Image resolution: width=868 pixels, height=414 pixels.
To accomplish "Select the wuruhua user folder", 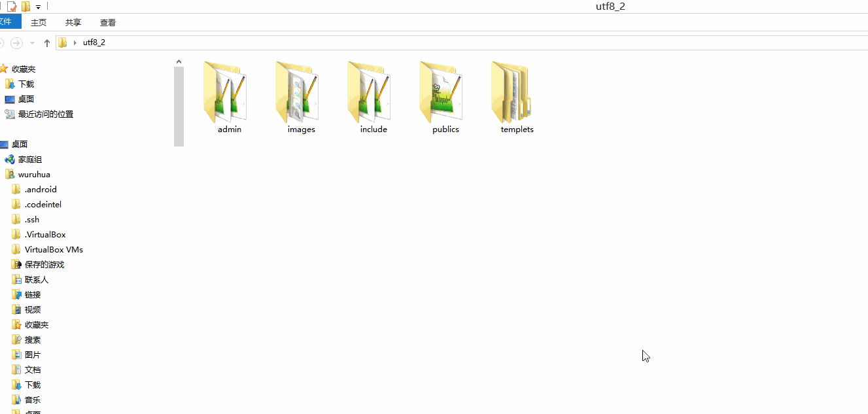I will pyautogui.click(x=34, y=174).
